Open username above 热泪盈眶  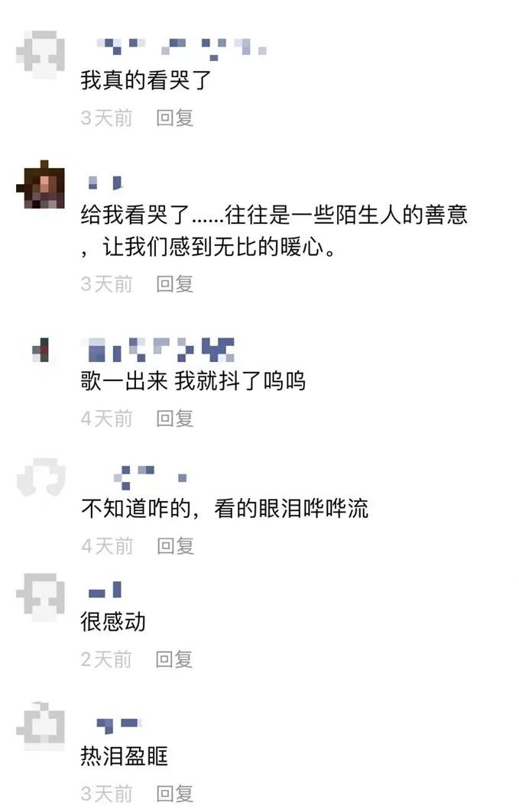point(118,725)
